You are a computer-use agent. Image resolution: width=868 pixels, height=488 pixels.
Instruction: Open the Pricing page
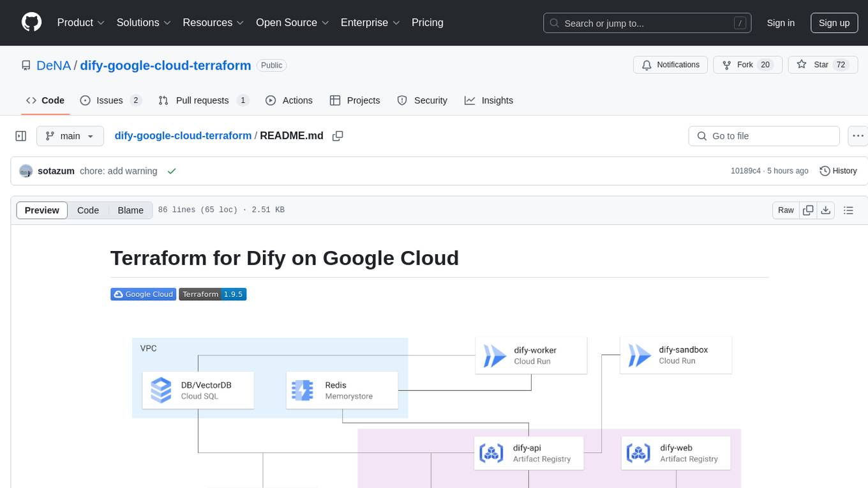428,22
